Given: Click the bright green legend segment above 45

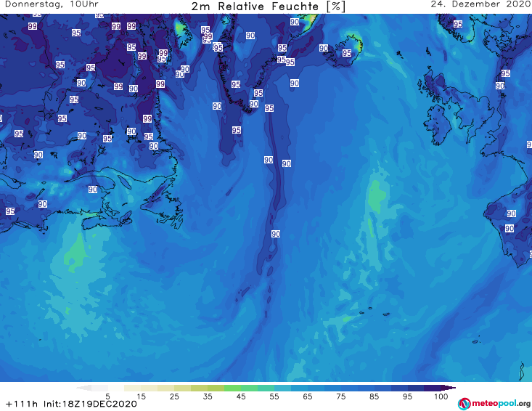Looking at the screenshot, I should click(232, 388).
